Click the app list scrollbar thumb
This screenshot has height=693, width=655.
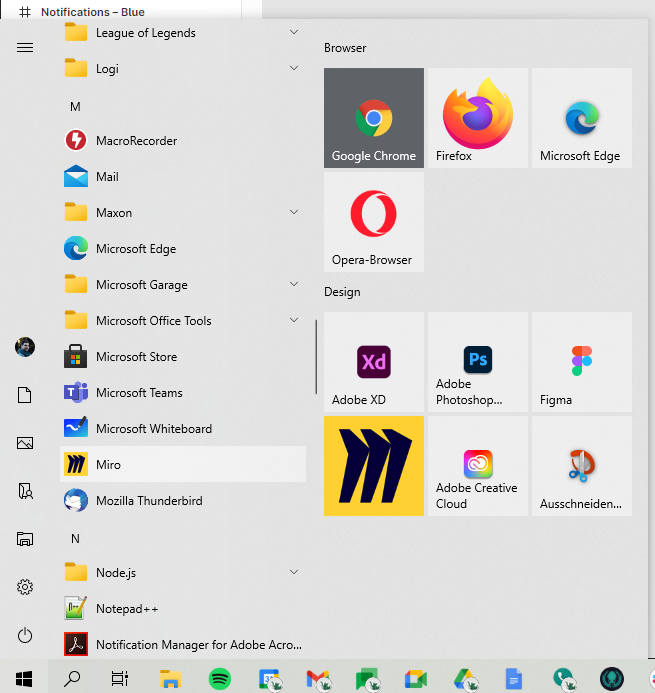[316, 357]
